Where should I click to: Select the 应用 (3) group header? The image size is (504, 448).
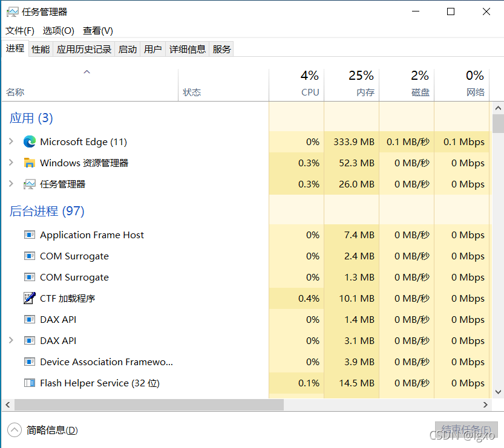pyautogui.click(x=31, y=118)
